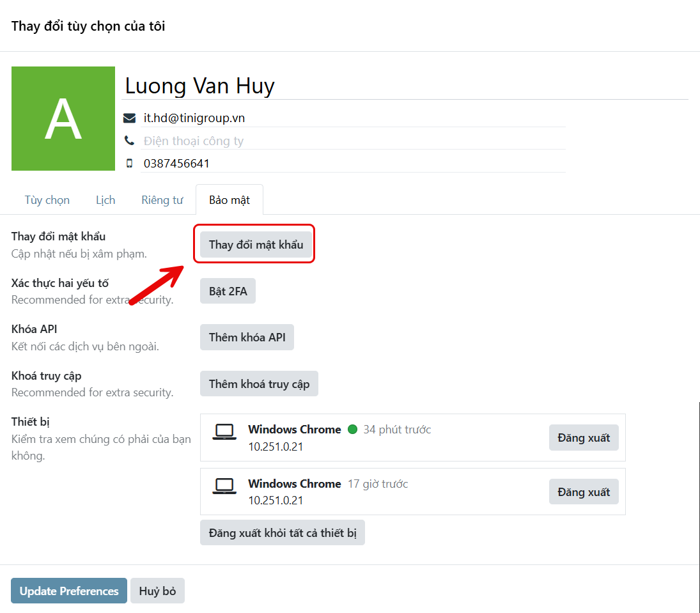Click the first Windows Chrome laptop icon

[x=224, y=433]
